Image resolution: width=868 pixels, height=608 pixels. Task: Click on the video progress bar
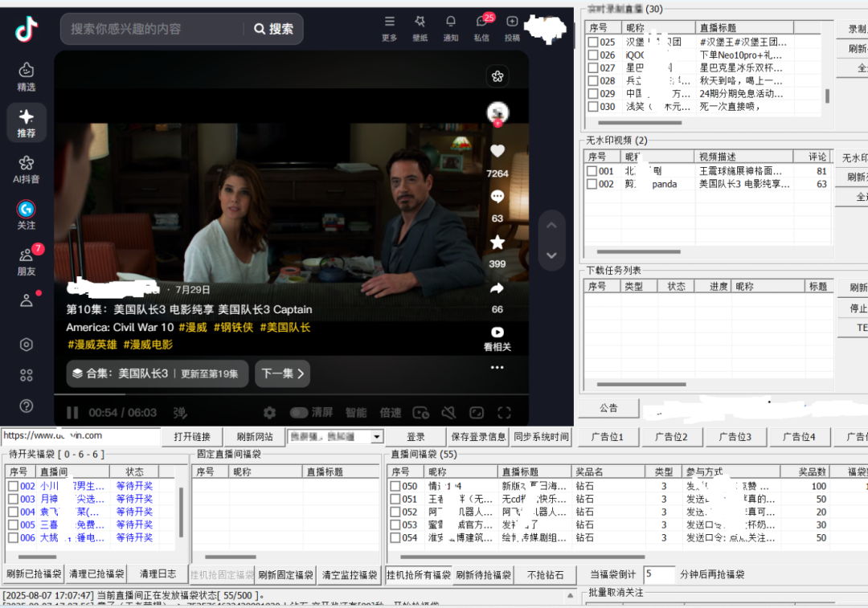pos(291,394)
